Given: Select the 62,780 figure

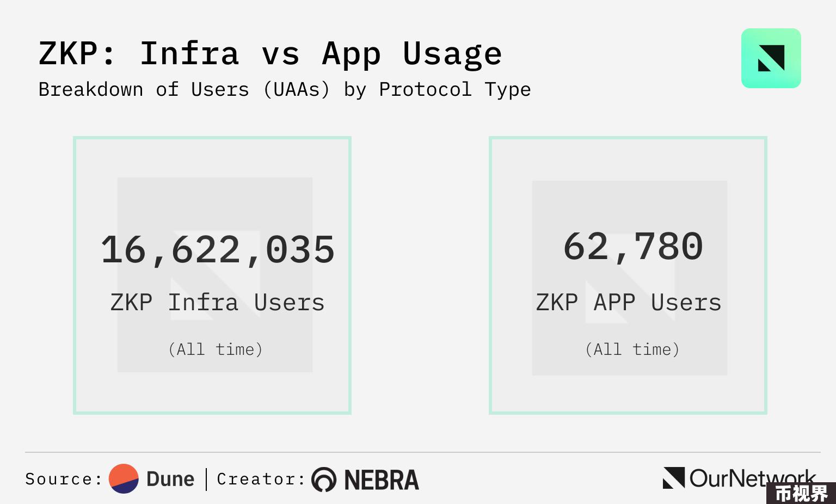Looking at the screenshot, I should point(634,247).
